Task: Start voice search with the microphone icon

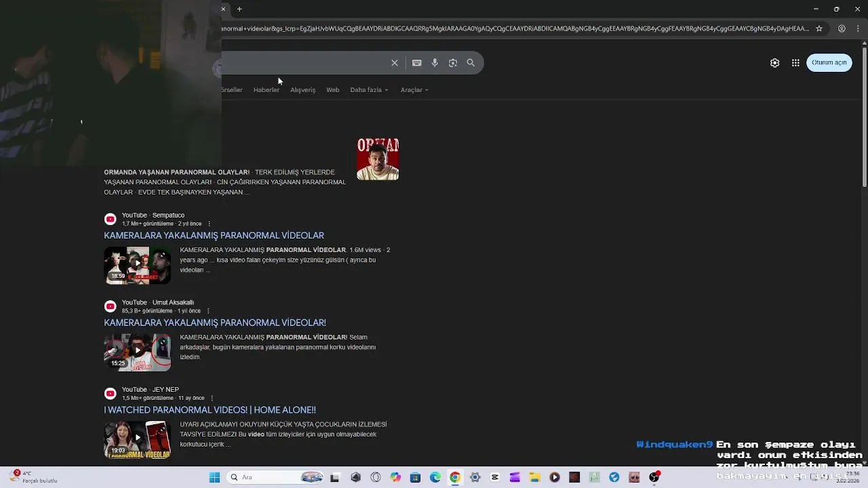Action: 435,63
